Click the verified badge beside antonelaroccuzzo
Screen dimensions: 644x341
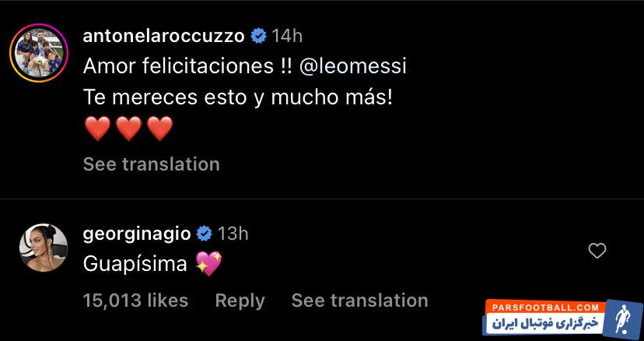tap(258, 36)
